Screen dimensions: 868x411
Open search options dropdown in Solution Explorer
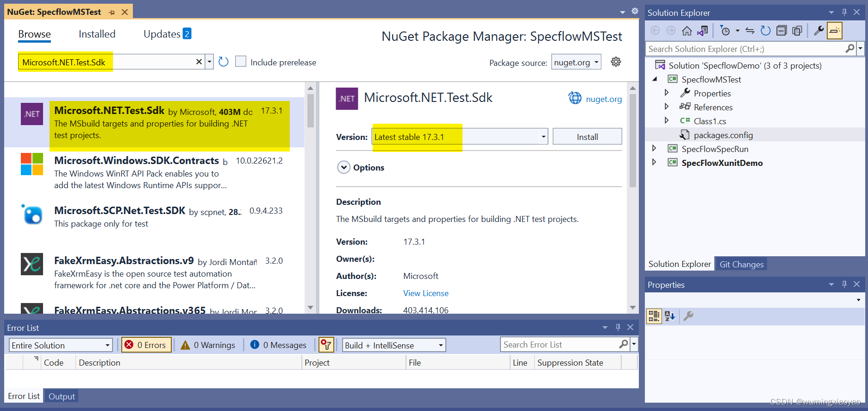(861, 49)
